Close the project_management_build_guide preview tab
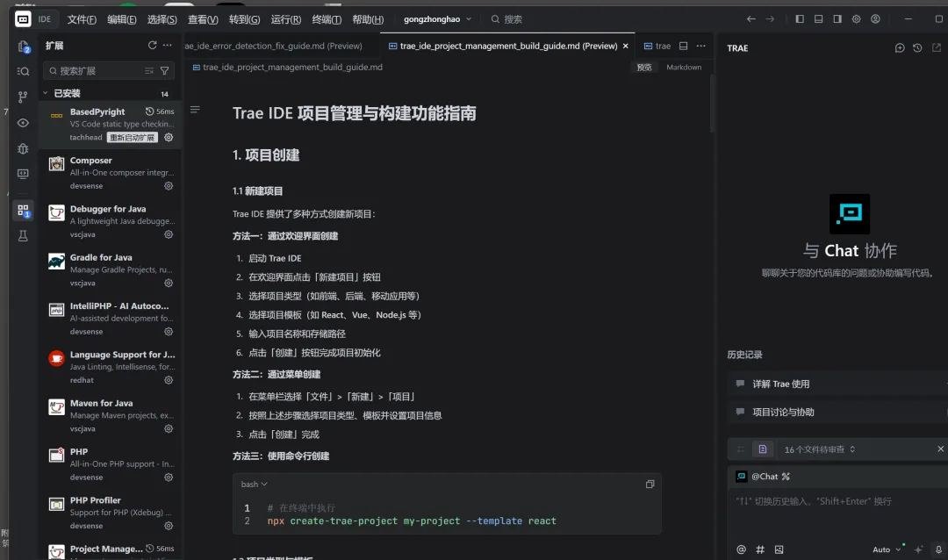This screenshot has width=948, height=560. [x=625, y=46]
